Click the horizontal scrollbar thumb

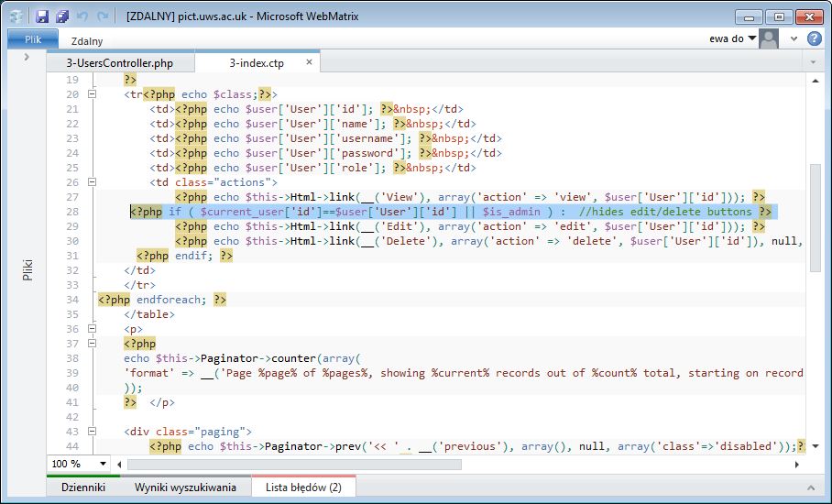point(294,465)
